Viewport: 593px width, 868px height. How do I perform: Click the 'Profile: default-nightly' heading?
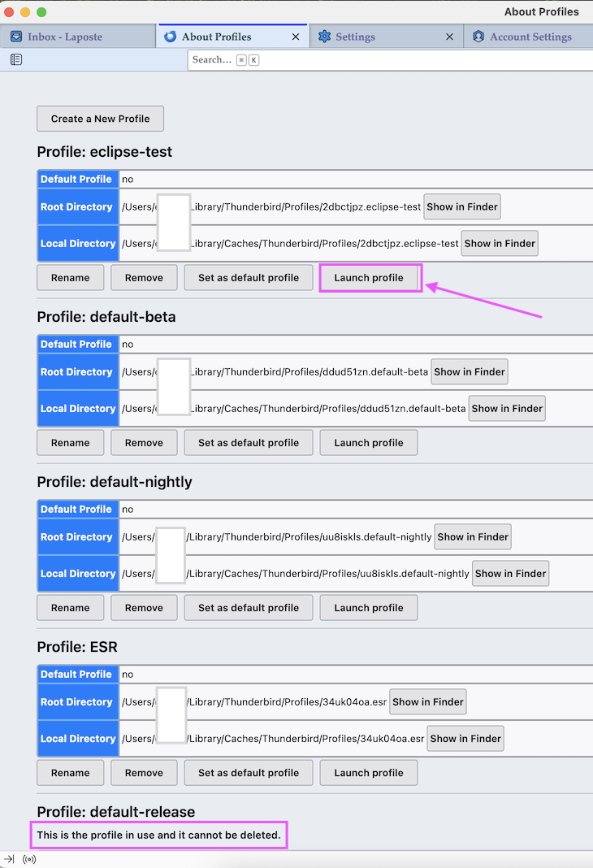pos(115,482)
